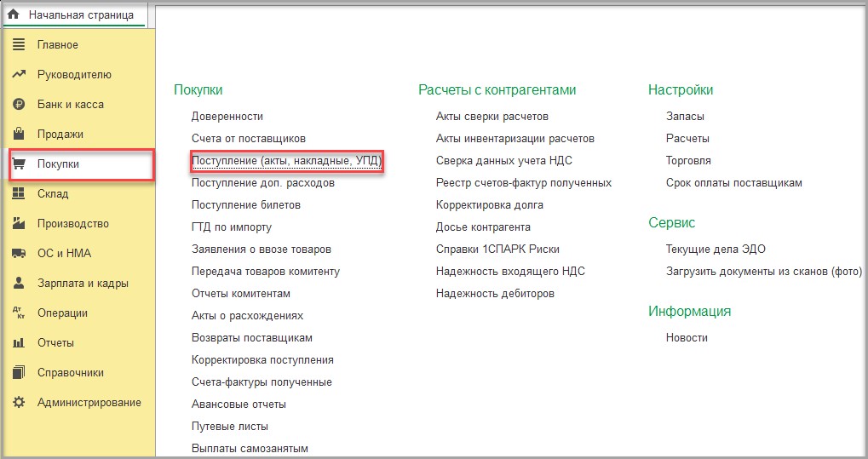Open Сверка данных учета НДС

tap(504, 161)
